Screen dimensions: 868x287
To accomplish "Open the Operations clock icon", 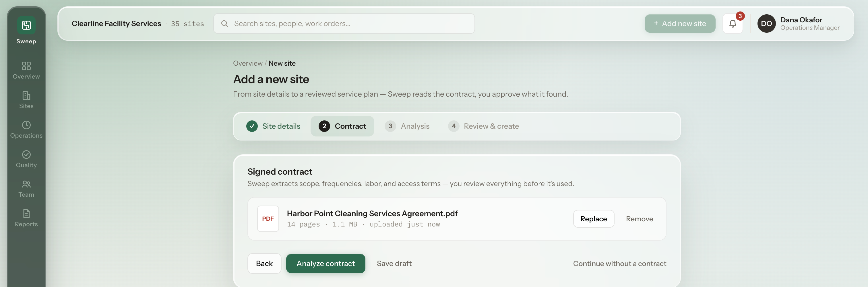I will tap(26, 125).
